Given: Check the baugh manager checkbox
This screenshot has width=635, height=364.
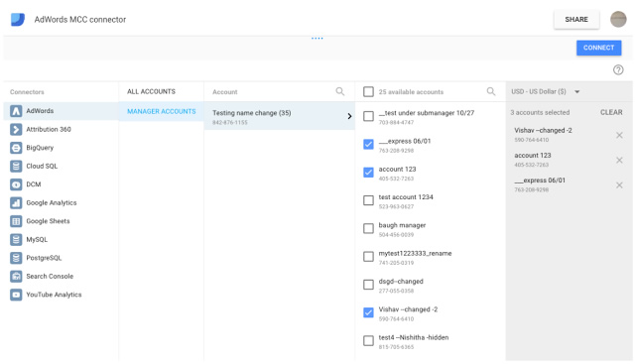Looking at the screenshot, I should (x=368, y=229).
